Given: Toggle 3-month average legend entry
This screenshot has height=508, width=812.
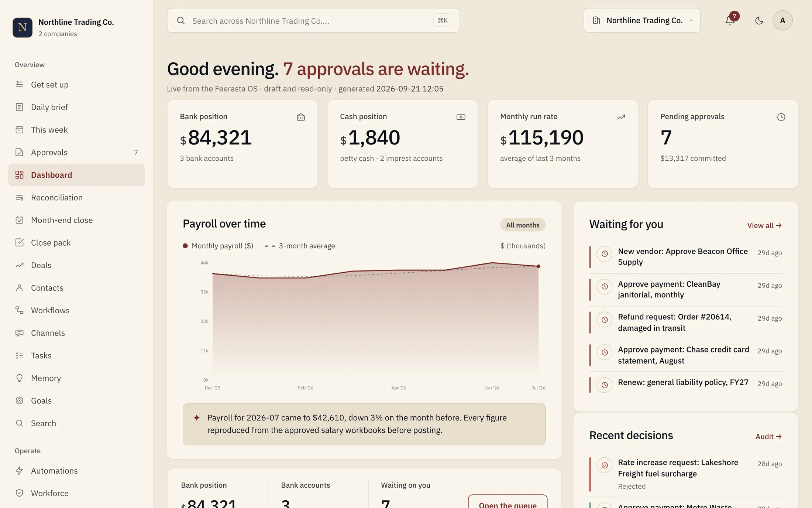Looking at the screenshot, I should (300, 246).
